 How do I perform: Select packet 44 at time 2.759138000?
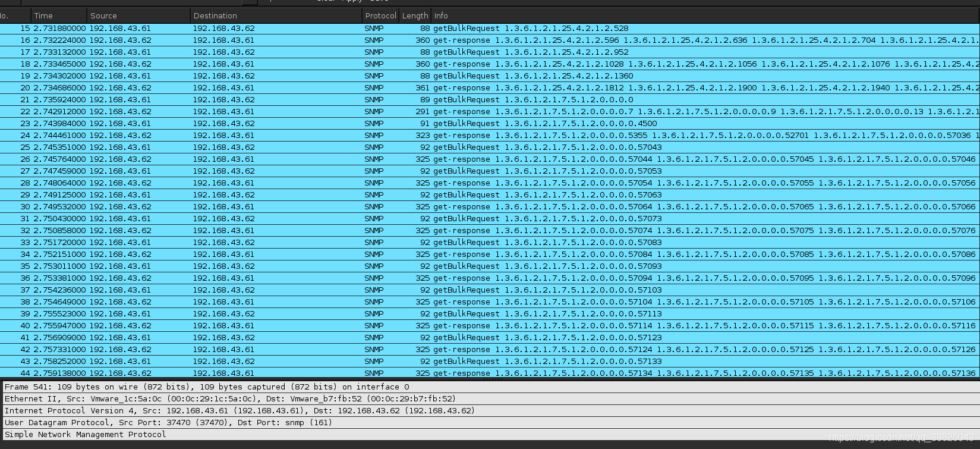click(490, 373)
